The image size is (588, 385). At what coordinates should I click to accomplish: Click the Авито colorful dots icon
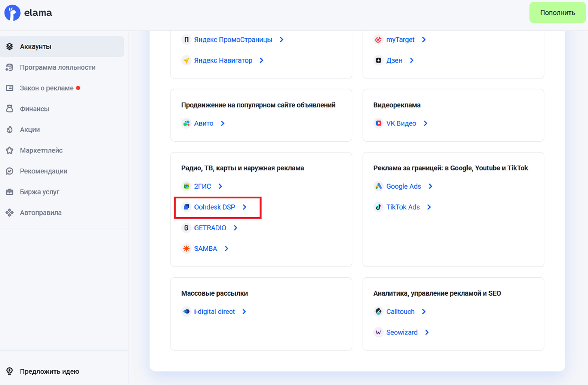186,123
